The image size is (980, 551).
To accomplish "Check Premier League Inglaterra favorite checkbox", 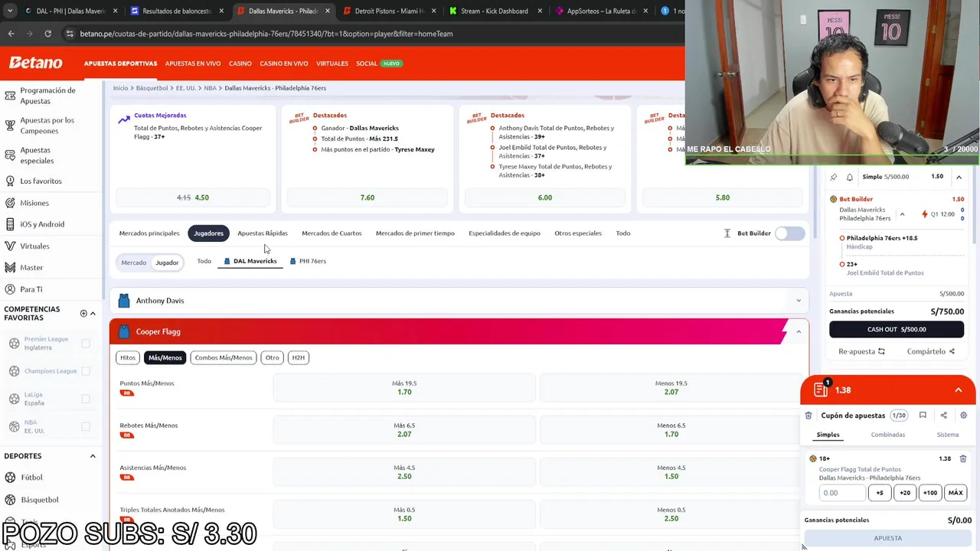I will 86,344.
